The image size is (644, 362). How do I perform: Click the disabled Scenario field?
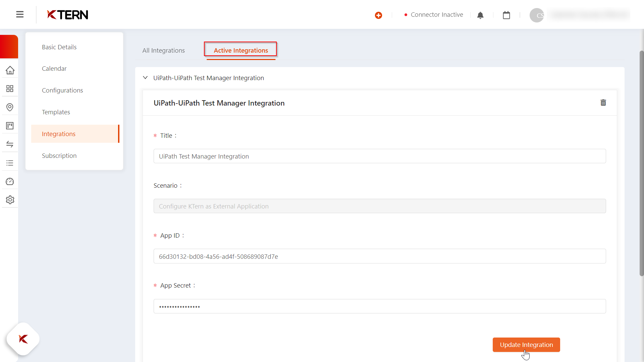coord(380,206)
